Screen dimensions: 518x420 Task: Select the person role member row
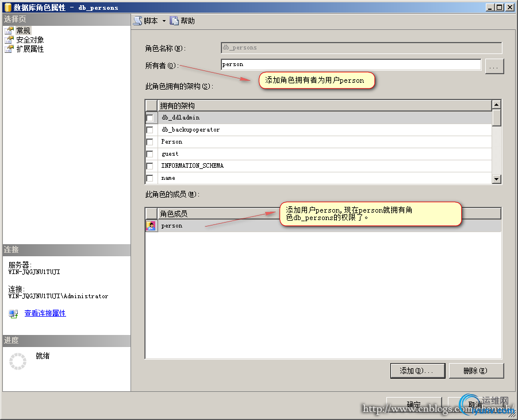coord(324,226)
